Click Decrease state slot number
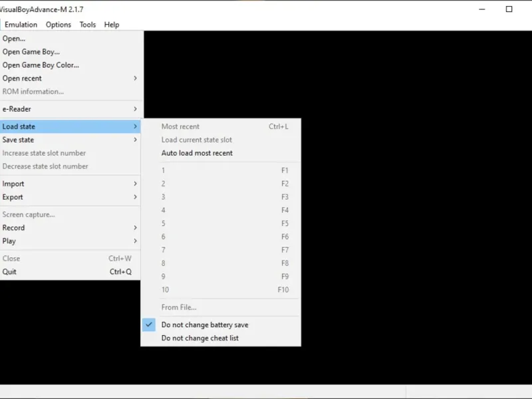Viewport: 532px width, 399px height. click(x=70, y=166)
